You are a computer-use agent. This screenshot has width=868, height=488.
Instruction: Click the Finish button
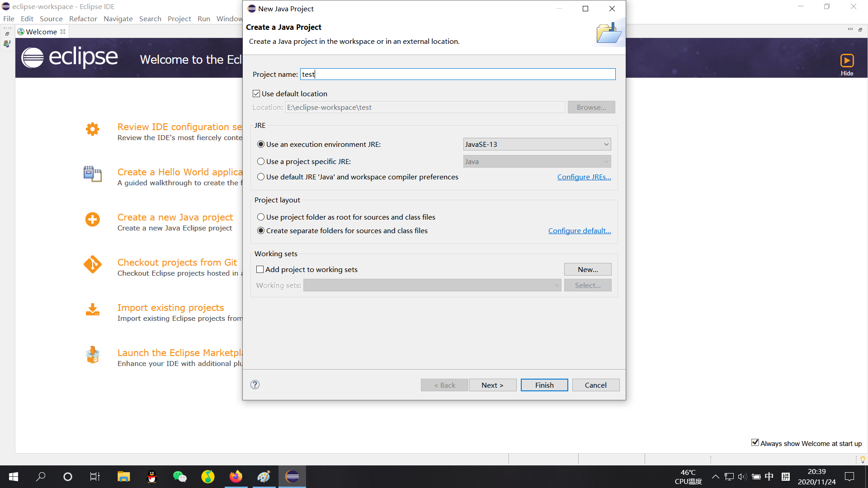click(x=544, y=385)
